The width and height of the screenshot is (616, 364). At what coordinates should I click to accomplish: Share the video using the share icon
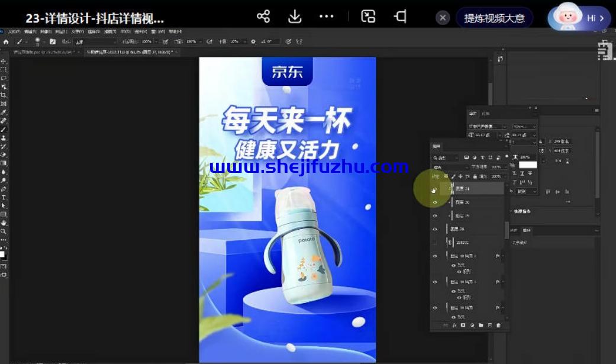263,17
